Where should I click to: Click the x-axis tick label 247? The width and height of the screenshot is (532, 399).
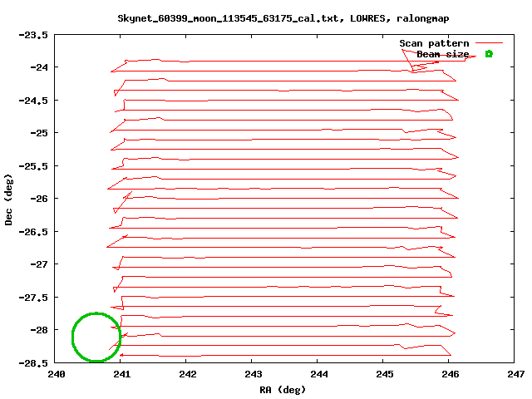point(515,374)
